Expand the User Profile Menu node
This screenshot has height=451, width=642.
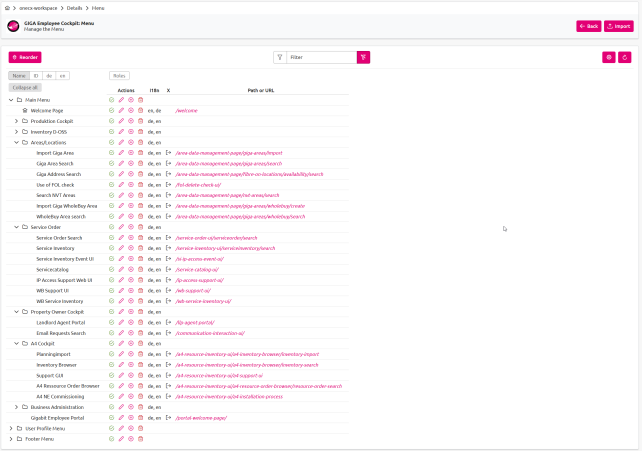point(10,428)
